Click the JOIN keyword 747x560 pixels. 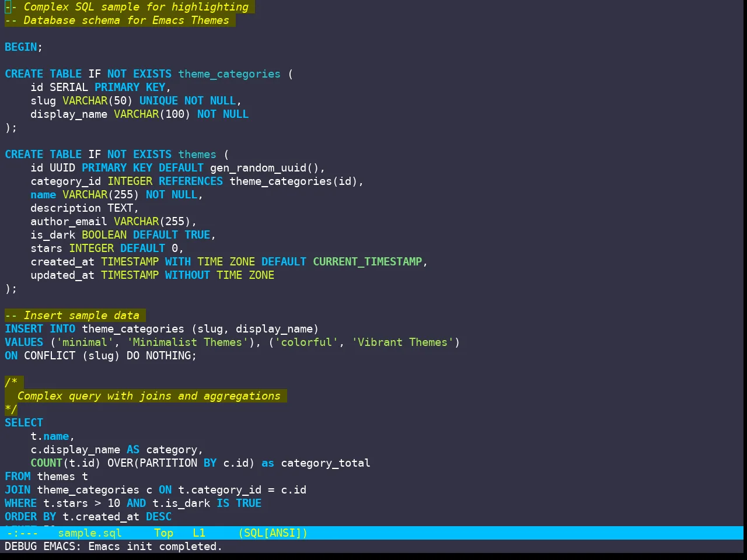click(18, 490)
